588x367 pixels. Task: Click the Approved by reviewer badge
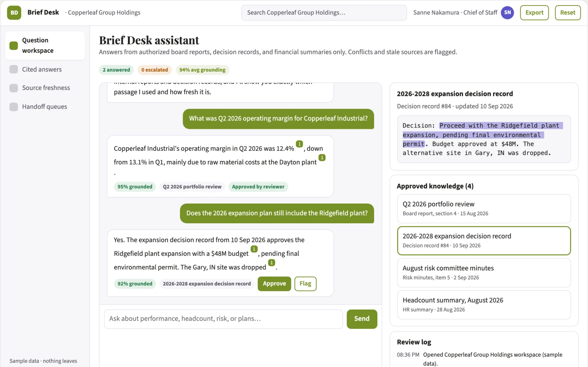click(258, 187)
